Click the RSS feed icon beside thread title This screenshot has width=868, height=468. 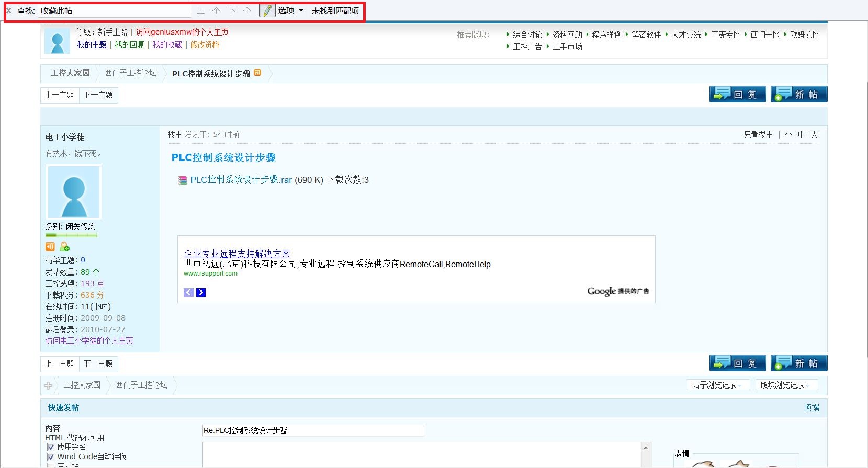[257, 73]
